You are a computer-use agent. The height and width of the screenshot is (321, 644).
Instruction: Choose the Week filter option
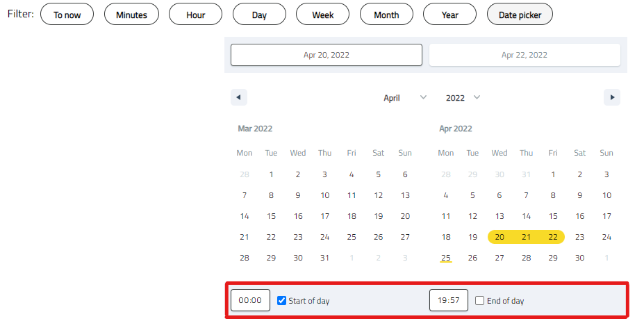click(322, 15)
